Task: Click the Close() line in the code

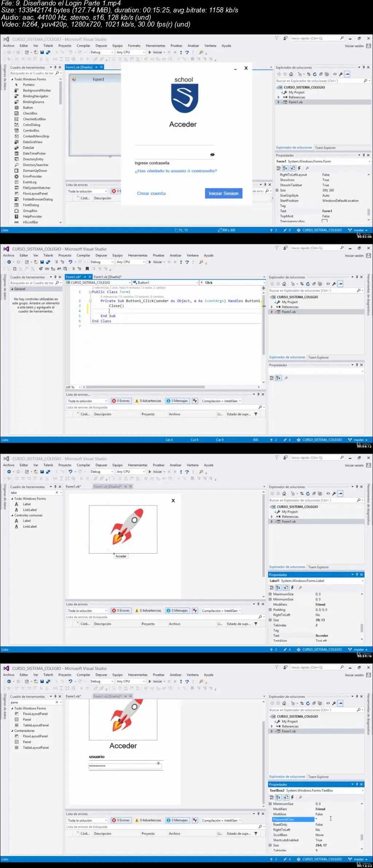Action: click(117, 306)
